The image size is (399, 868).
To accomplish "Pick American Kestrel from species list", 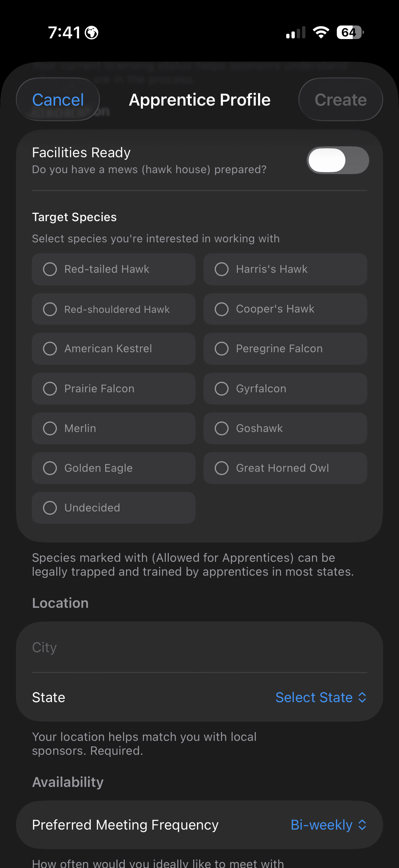I will click(x=113, y=349).
